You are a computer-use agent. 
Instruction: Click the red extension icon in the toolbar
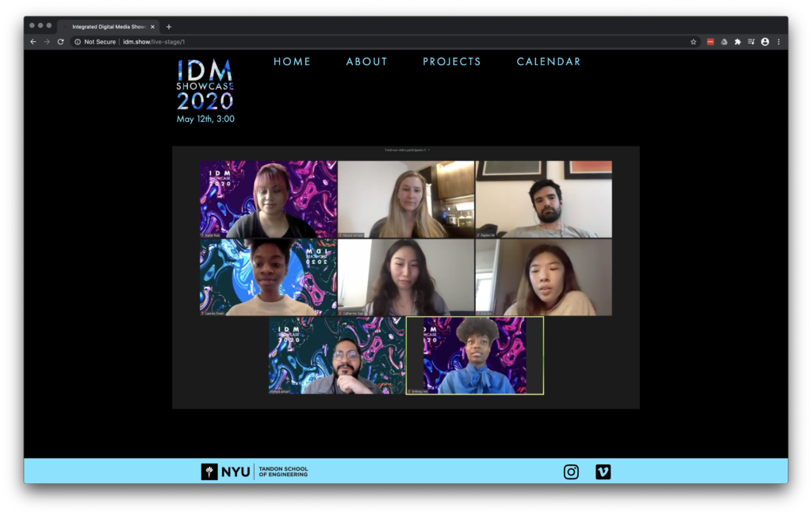pyautogui.click(x=710, y=42)
